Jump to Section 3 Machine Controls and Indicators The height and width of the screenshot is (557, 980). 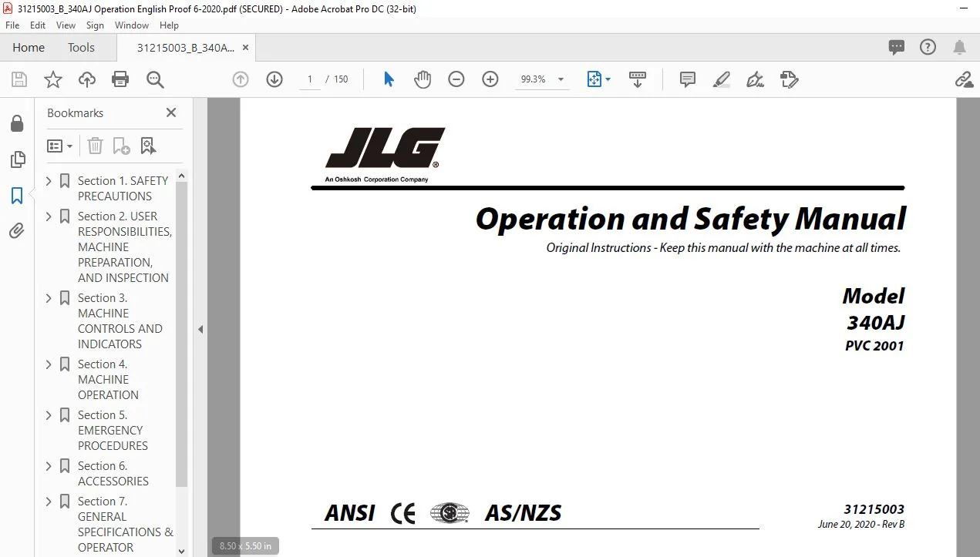120,320
